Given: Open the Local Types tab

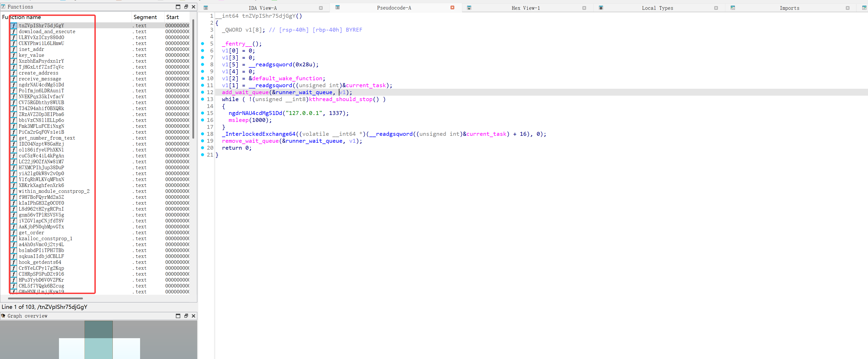Looking at the screenshot, I should click(657, 8).
